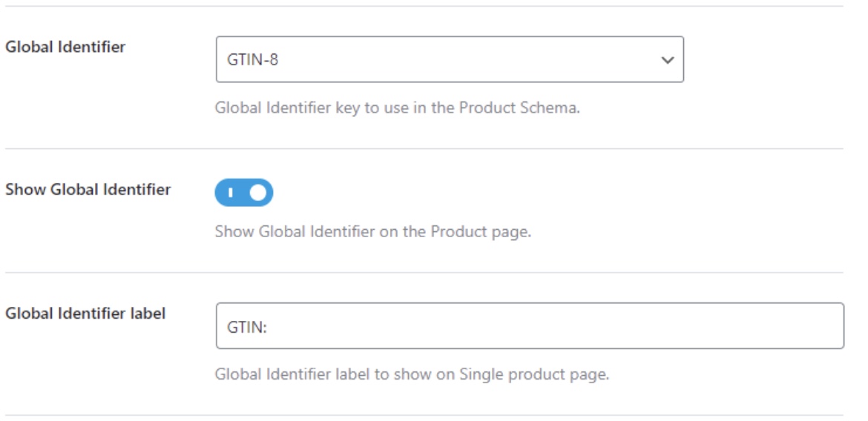Viewport: 868px width, 421px height.
Task: Click the 'GTIN:' text inside the input
Action: coord(246,326)
